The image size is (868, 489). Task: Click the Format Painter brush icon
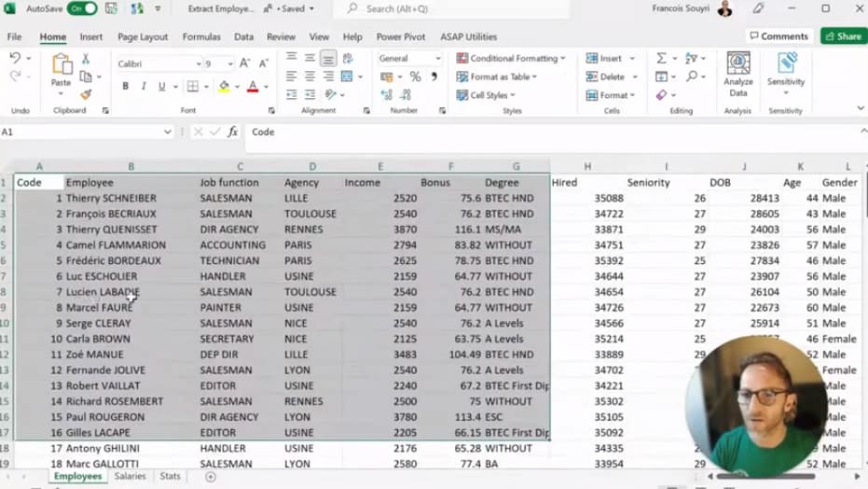coord(86,93)
